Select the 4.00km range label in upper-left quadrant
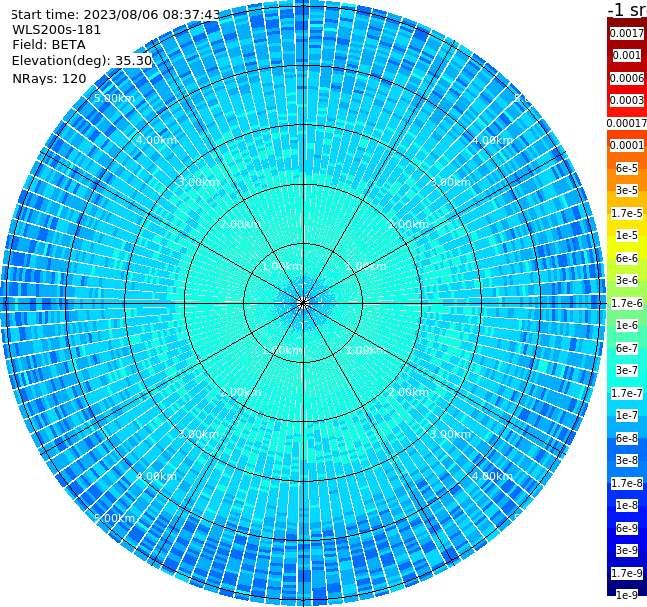The height and width of the screenshot is (607, 647). tap(156, 140)
